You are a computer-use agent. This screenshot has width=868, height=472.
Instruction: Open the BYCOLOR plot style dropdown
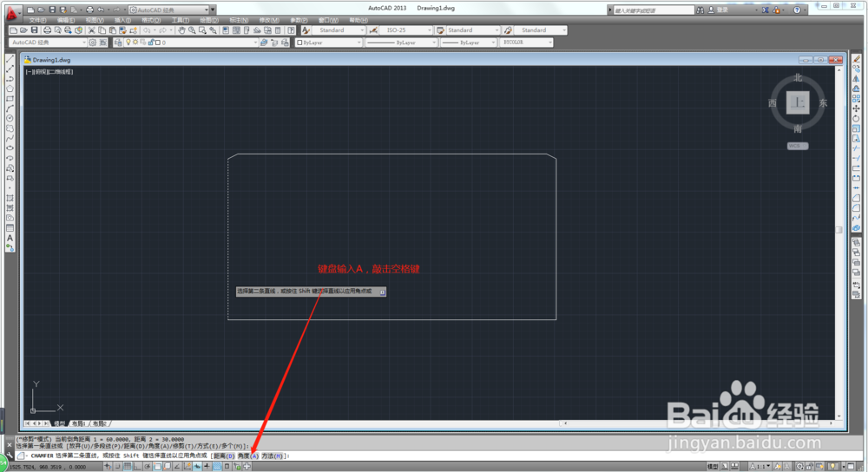(x=525, y=43)
